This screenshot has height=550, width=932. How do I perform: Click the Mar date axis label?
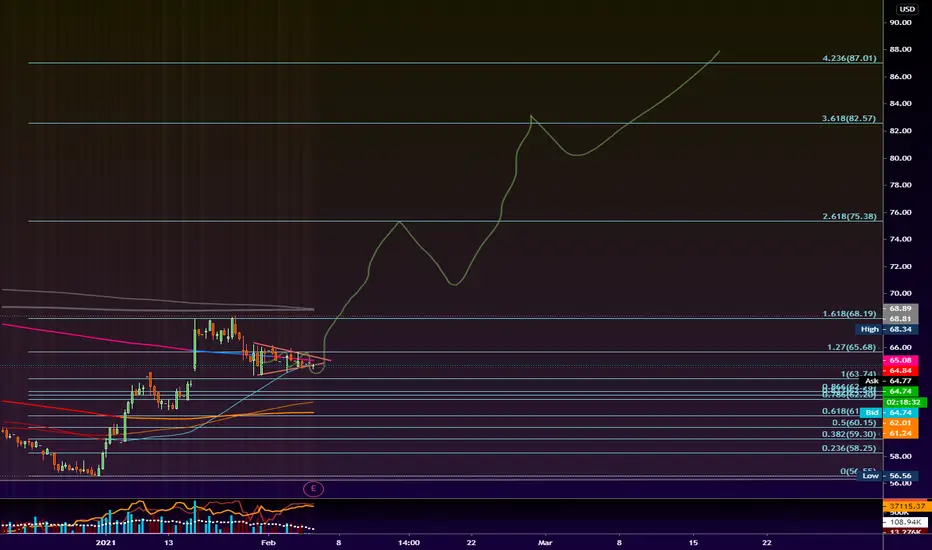(x=545, y=542)
